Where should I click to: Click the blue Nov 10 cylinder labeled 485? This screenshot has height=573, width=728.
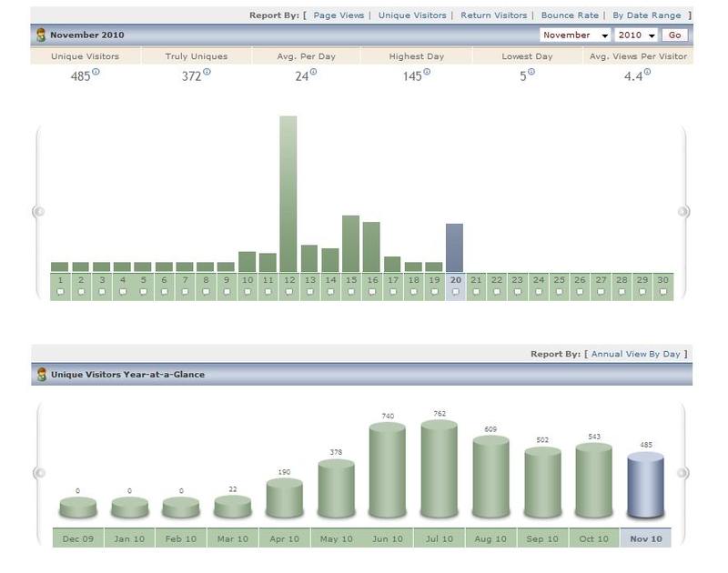point(645,485)
